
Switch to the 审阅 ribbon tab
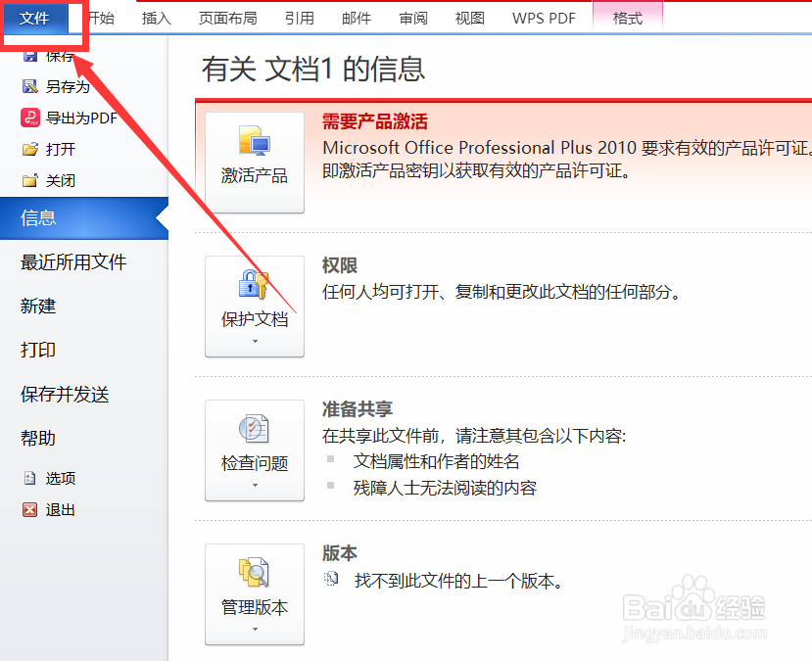tap(413, 19)
